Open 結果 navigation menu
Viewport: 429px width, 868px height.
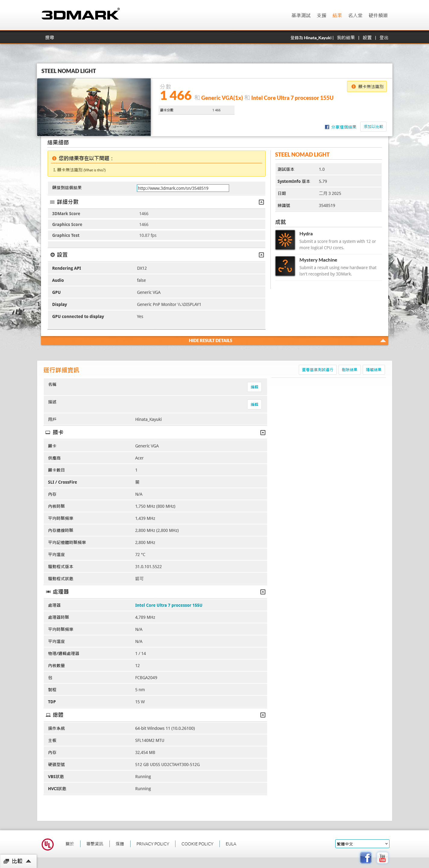[337, 15]
